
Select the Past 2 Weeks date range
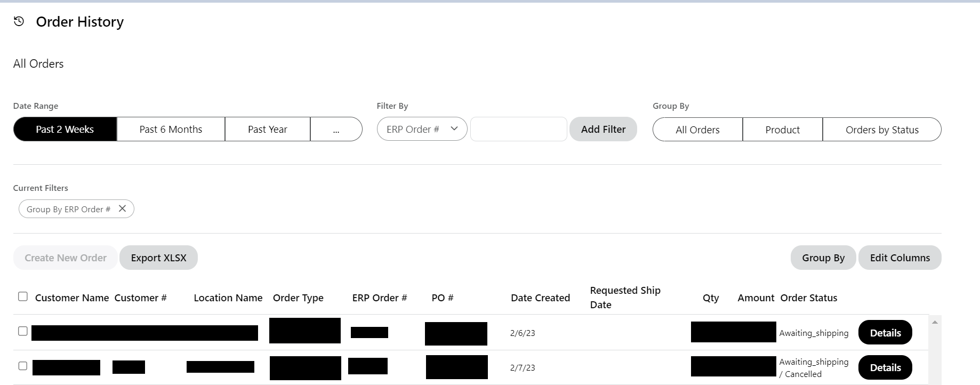pyautogui.click(x=65, y=129)
